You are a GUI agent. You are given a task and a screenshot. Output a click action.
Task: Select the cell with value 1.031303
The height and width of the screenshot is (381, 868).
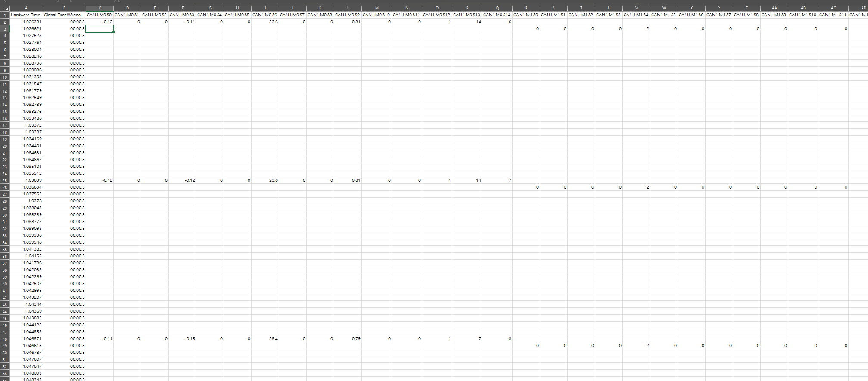(x=26, y=77)
